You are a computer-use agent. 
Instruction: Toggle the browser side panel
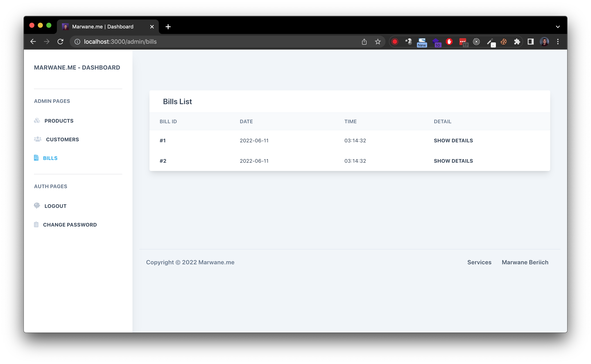click(x=530, y=42)
